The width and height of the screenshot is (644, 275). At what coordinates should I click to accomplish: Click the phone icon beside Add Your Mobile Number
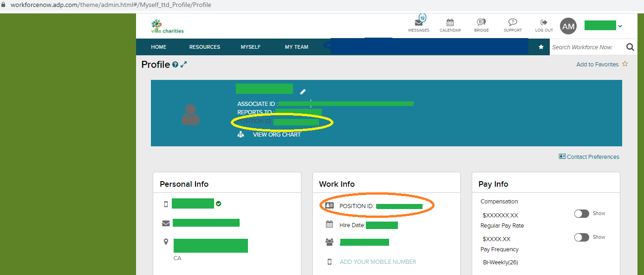click(x=330, y=262)
